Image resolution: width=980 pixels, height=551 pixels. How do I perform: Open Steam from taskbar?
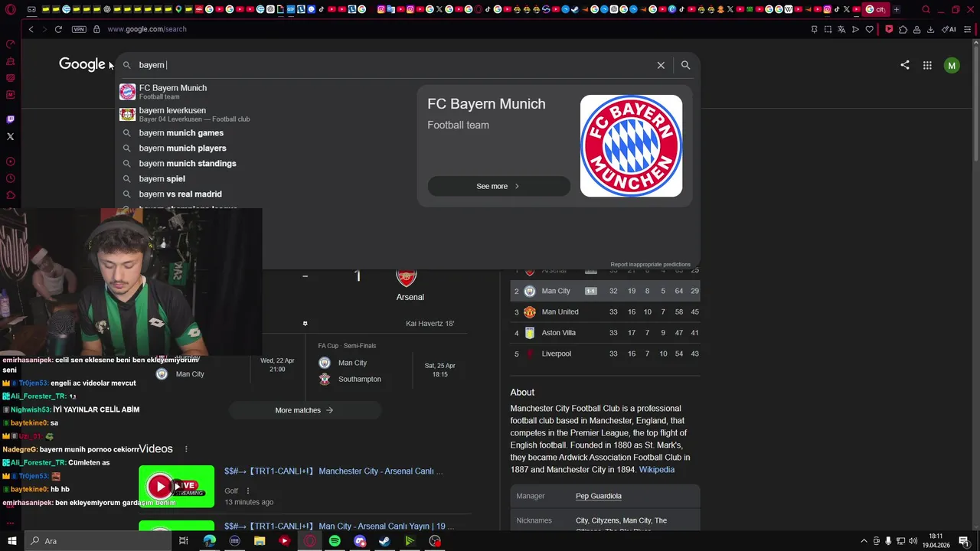384,541
